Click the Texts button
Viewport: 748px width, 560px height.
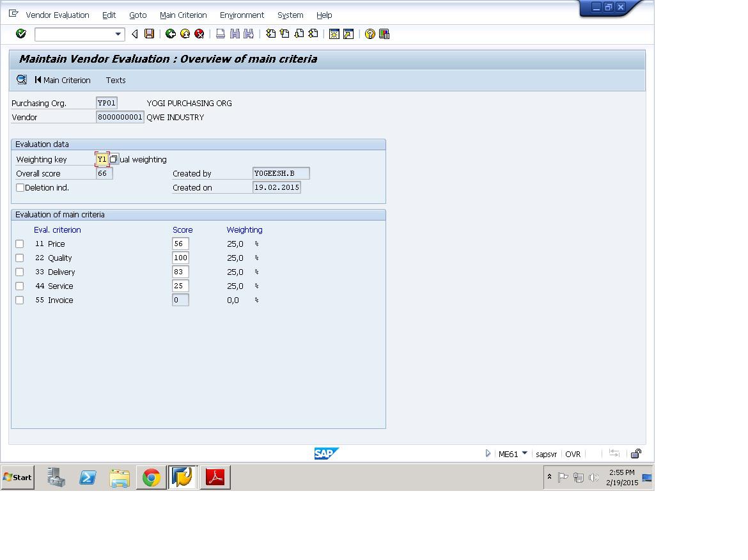click(x=116, y=80)
